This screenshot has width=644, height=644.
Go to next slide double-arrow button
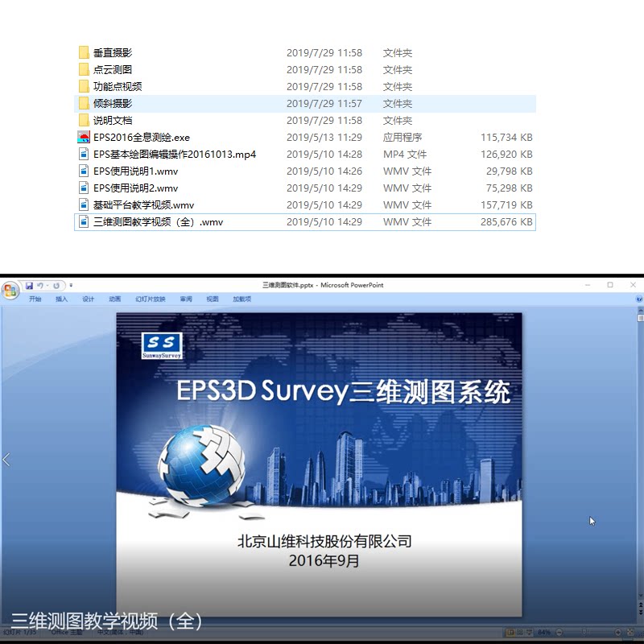(x=641, y=613)
